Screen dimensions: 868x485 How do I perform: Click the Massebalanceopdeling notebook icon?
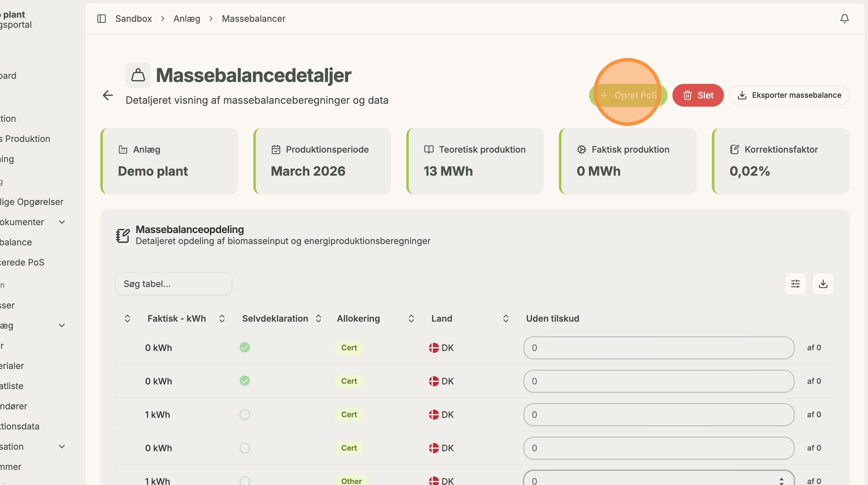123,236
